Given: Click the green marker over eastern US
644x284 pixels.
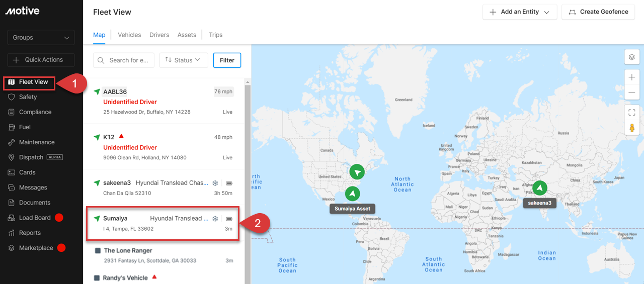Looking at the screenshot, I should pos(357,172).
